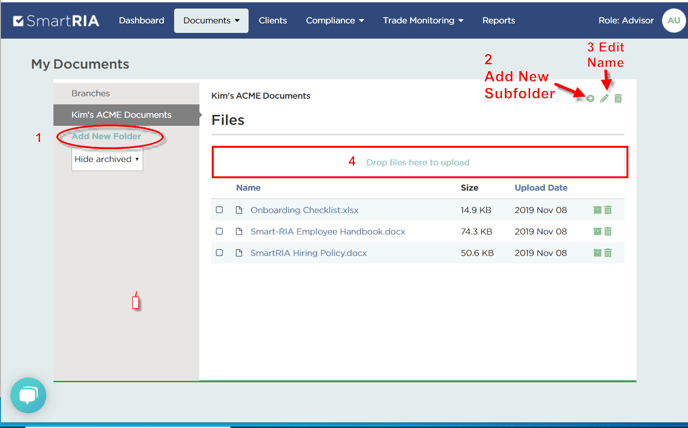
Task: Click the folder trash icon beside the pencil
Action: 618,98
